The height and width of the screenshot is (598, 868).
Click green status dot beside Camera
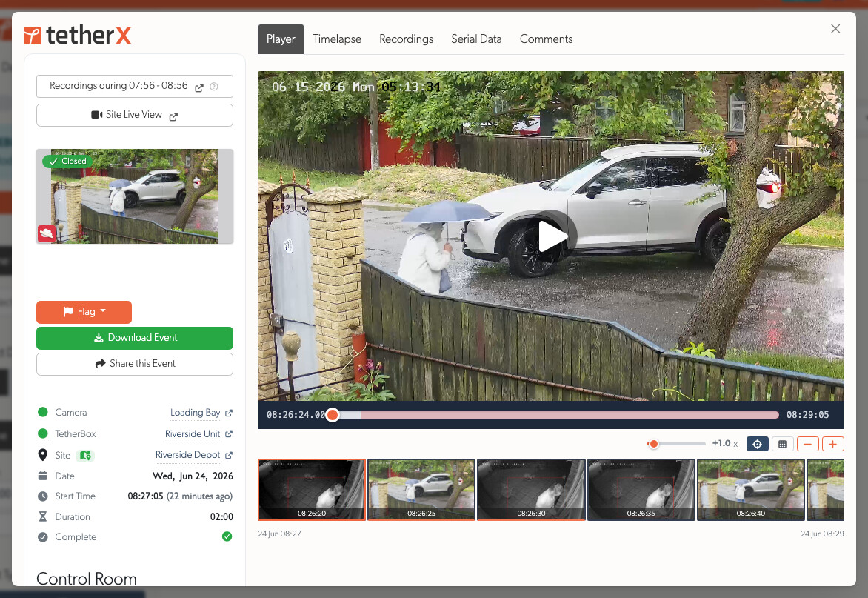coord(43,412)
